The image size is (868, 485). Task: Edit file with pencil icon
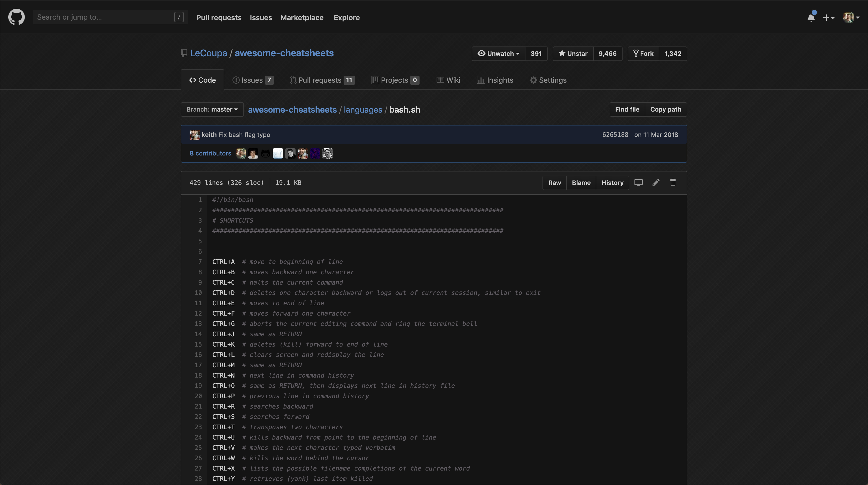coord(656,183)
